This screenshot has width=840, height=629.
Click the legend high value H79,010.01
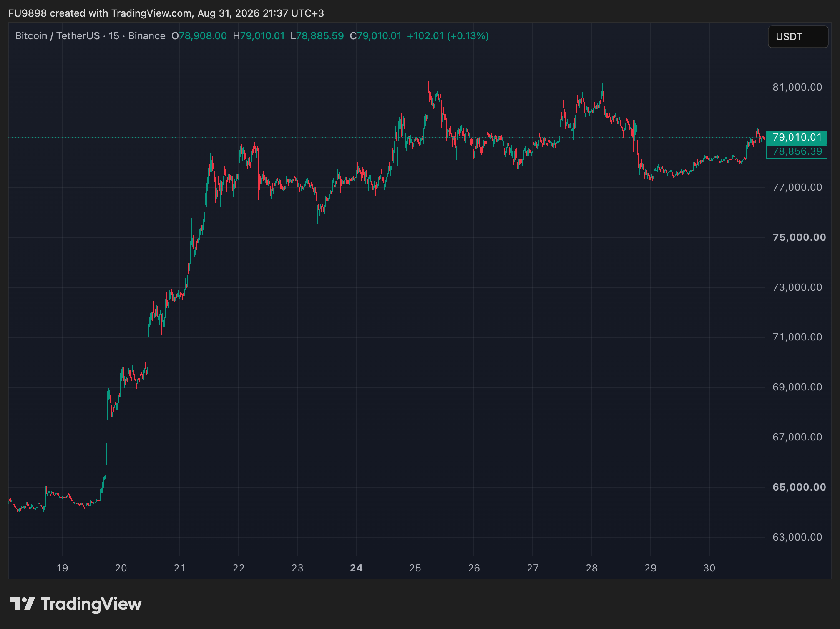[x=259, y=36]
